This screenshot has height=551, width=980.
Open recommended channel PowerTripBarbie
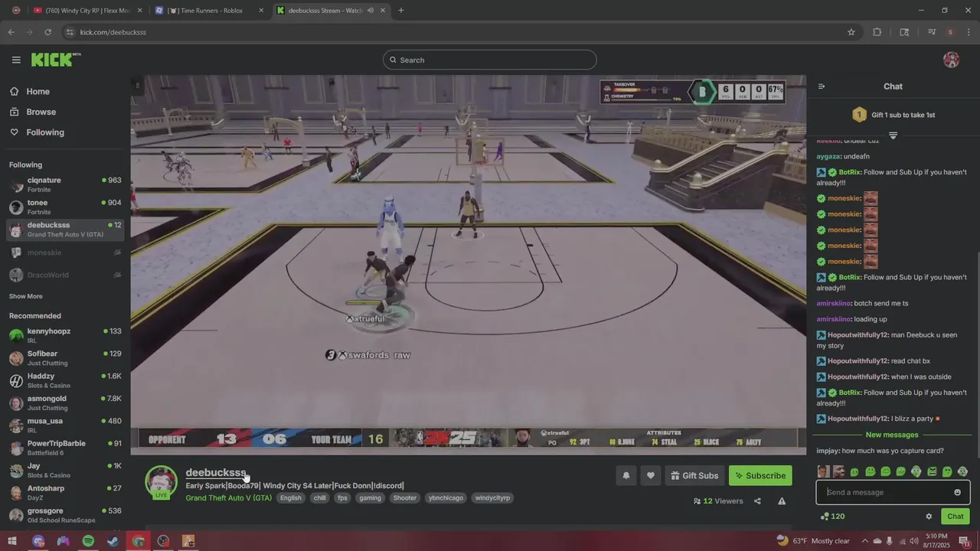[x=65, y=448]
